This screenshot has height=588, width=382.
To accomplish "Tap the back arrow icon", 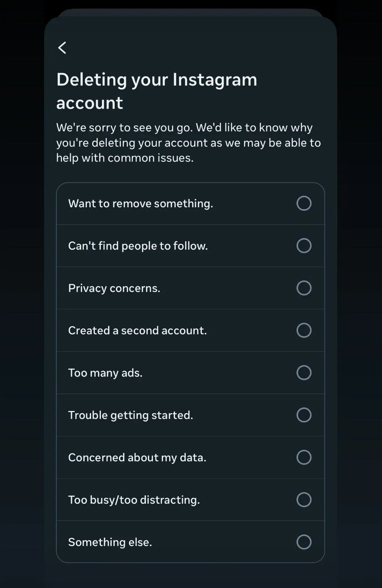I will [63, 48].
